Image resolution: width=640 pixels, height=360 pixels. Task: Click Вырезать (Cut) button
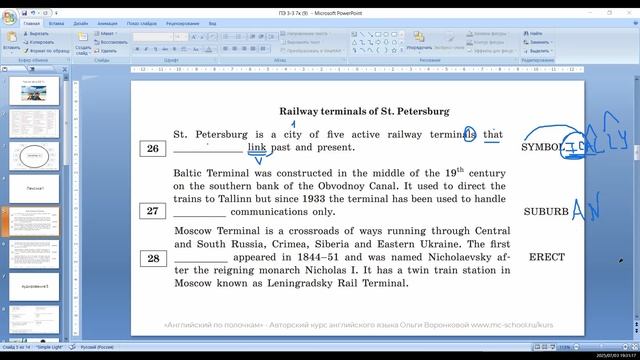37,34
